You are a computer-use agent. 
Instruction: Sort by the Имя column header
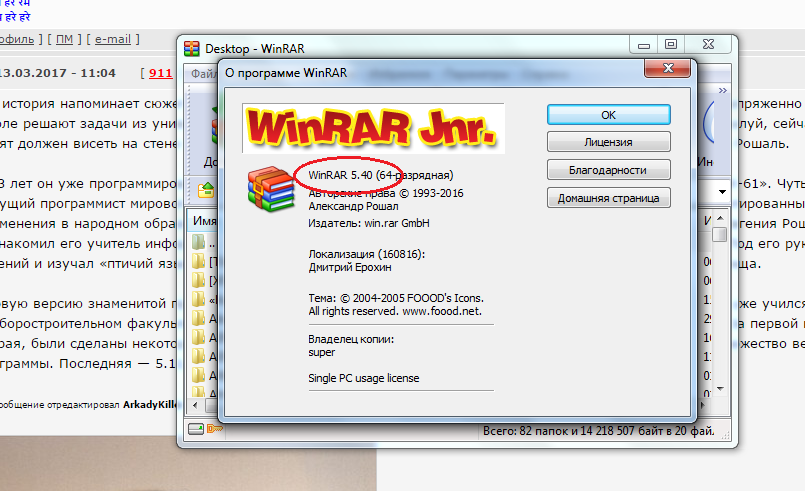pyautogui.click(x=204, y=220)
